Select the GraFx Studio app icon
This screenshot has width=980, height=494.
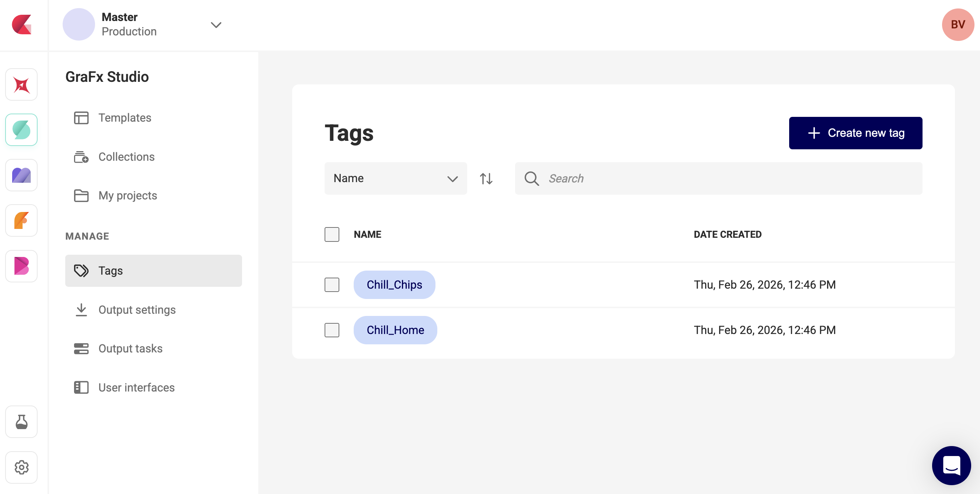point(21,129)
